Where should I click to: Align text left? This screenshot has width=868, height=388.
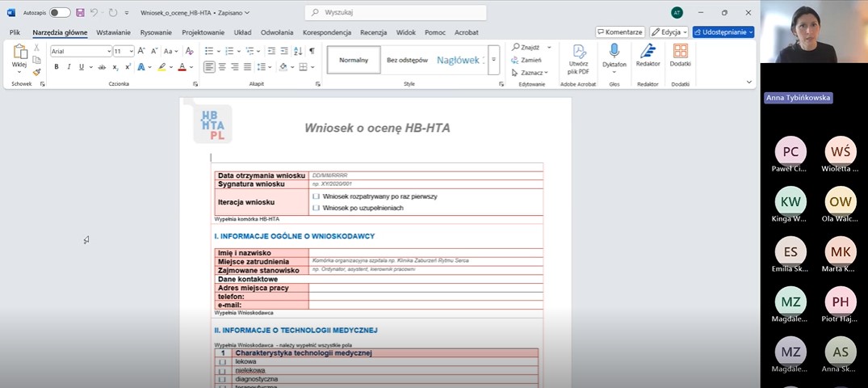click(x=209, y=67)
